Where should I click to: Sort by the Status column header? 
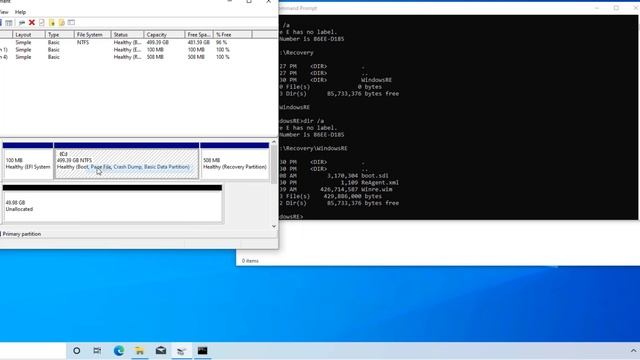pos(127,35)
